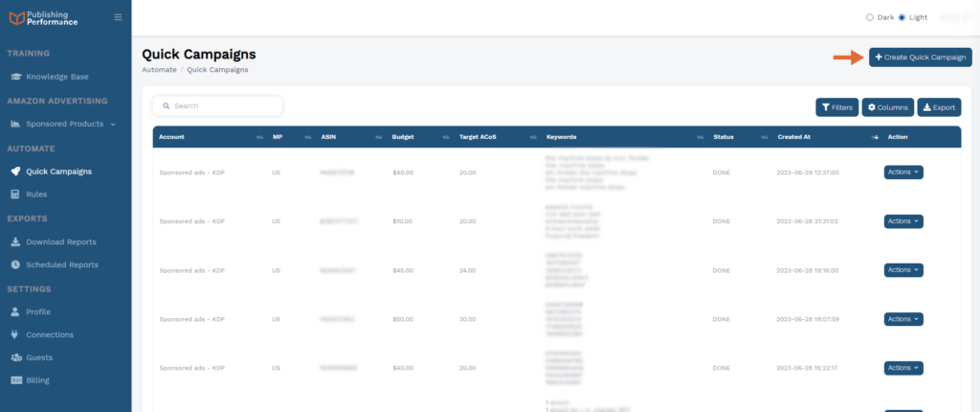Toggle the hamburger sidebar menu icon

118,17
